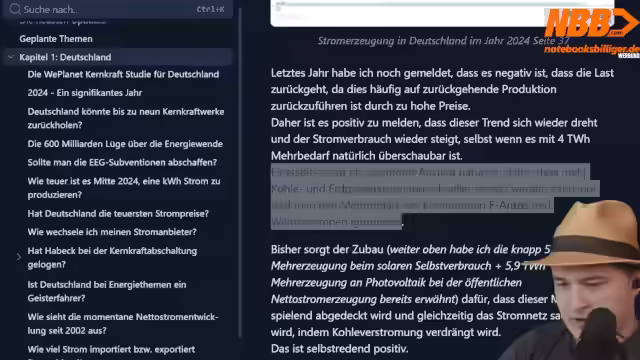
Task: Open '2024 - Ein signifikantes Jahr' page
Action: 85,93
